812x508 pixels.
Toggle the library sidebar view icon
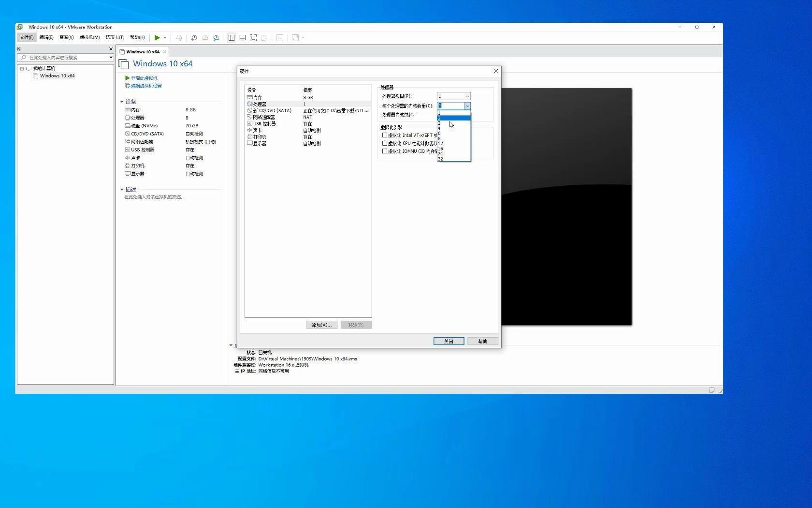coord(232,38)
